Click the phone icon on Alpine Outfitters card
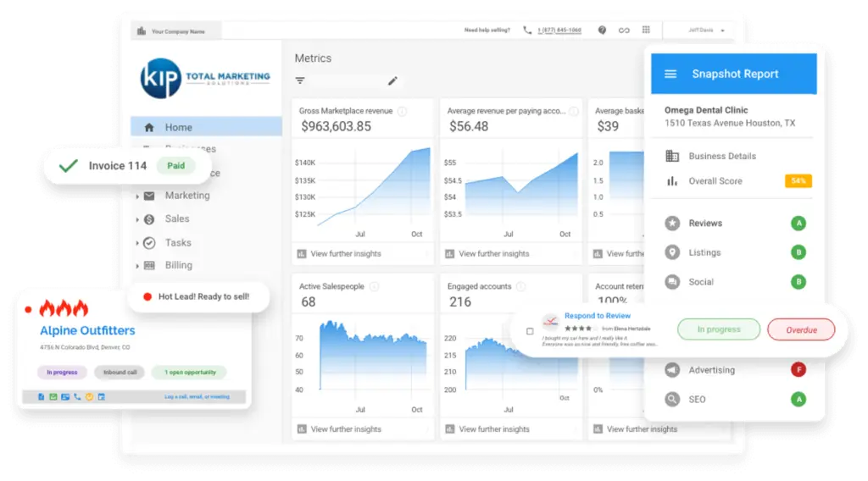The image size is (868, 481). [x=77, y=396]
